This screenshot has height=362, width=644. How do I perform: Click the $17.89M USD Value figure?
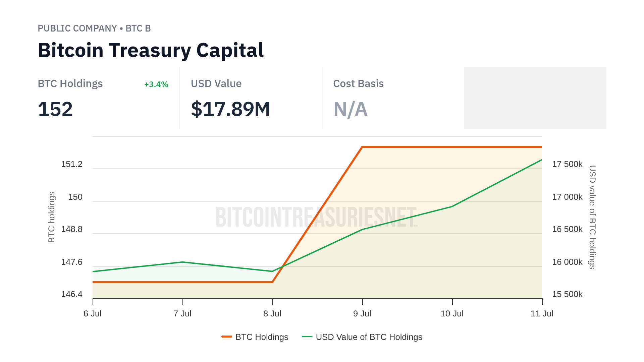(x=230, y=109)
